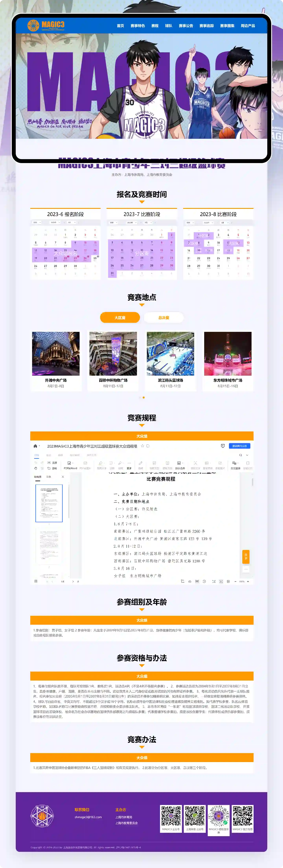The image size is (283, 868).
Task: Star the 2023MAGIC3 rules document
Action: tap(142, 446)
